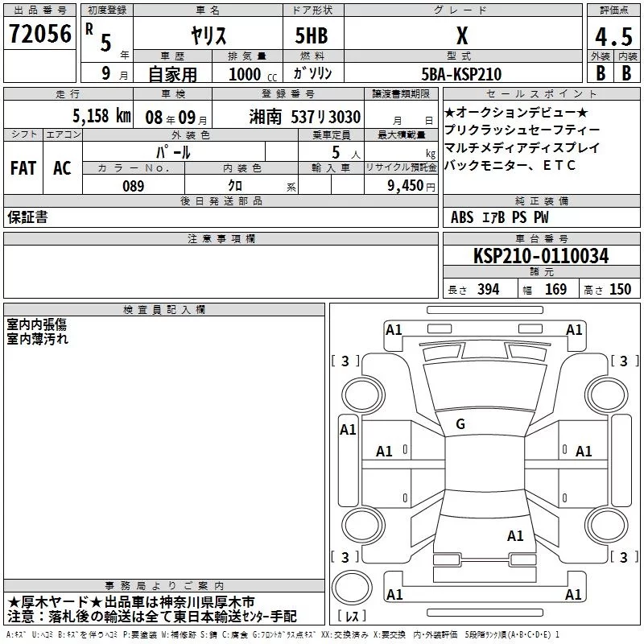
Task: Click the 純正装備 header
Action: click(541, 200)
